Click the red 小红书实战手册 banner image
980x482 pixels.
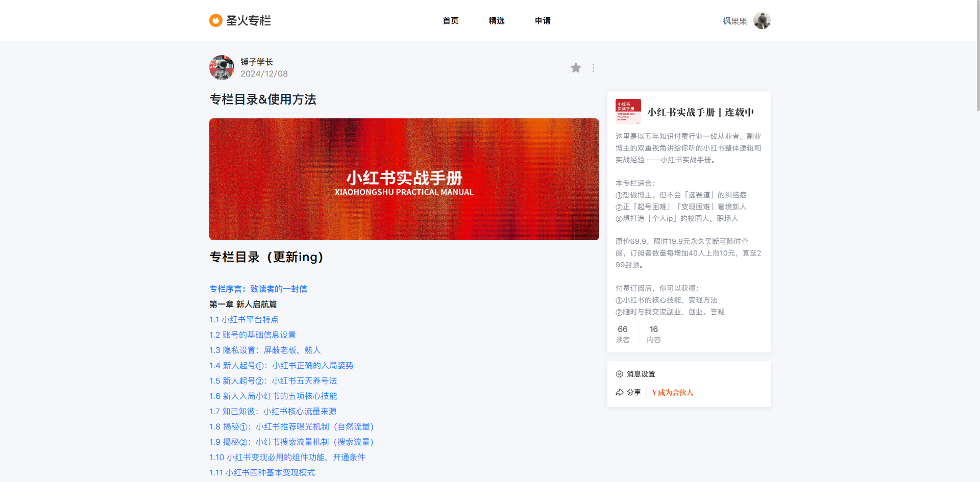click(404, 179)
